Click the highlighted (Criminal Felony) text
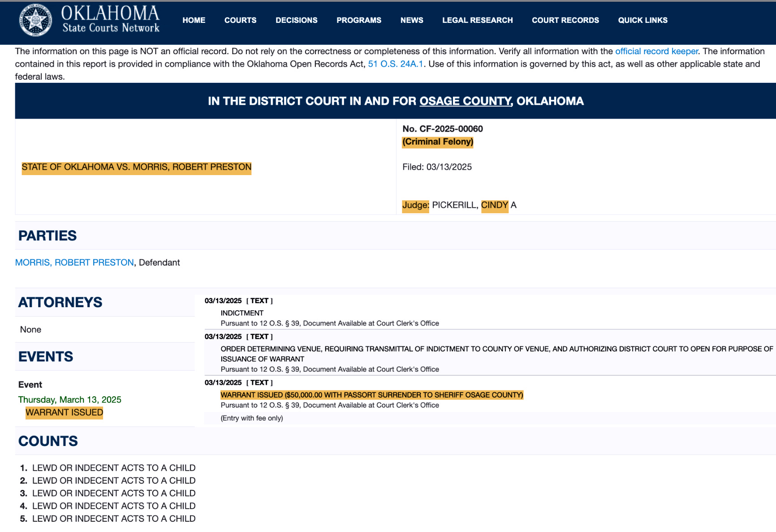This screenshot has width=776, height=532. coord(438,142)
